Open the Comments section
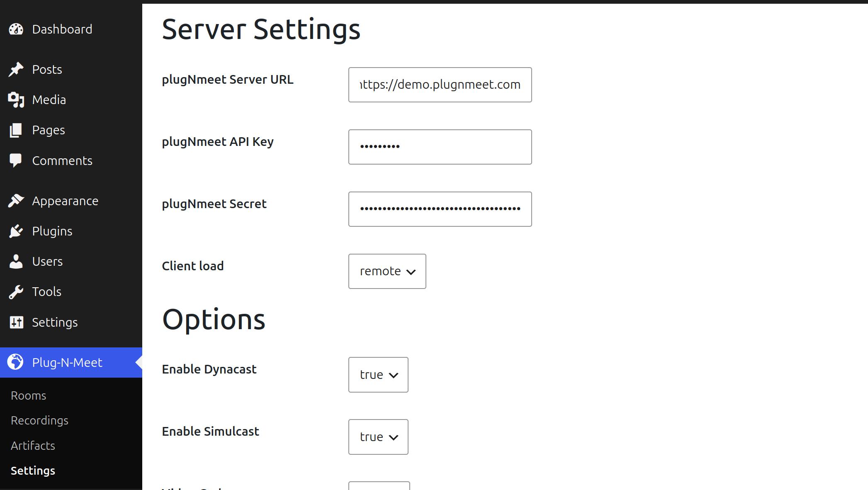This screenshot has height=490, width=868. click(x=71, y=160)
